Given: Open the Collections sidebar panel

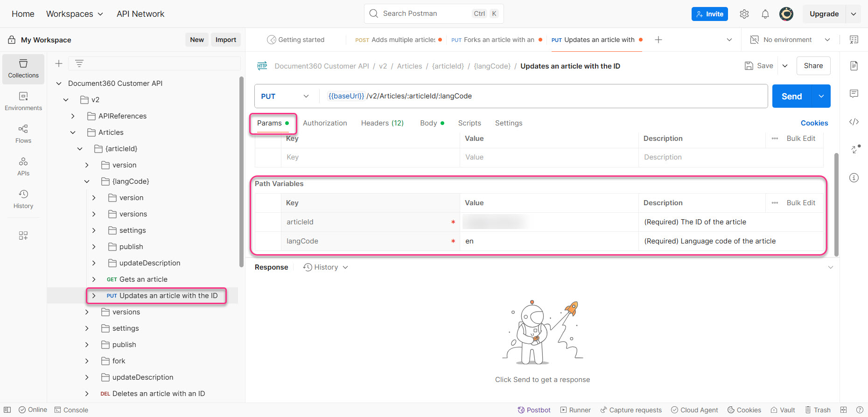Looking at the screenshot, I should pos(23,69).
